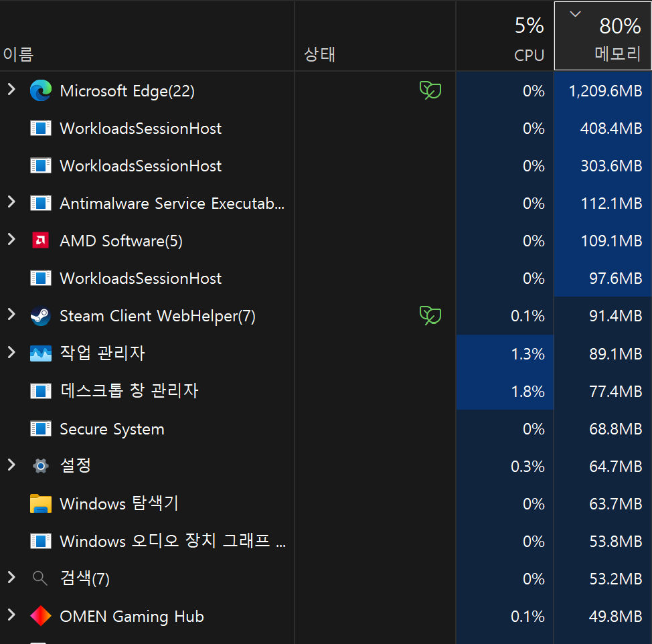Click the AMD Software red icon
This screenshot has height=644, width=652.
(x=41, y=240)
